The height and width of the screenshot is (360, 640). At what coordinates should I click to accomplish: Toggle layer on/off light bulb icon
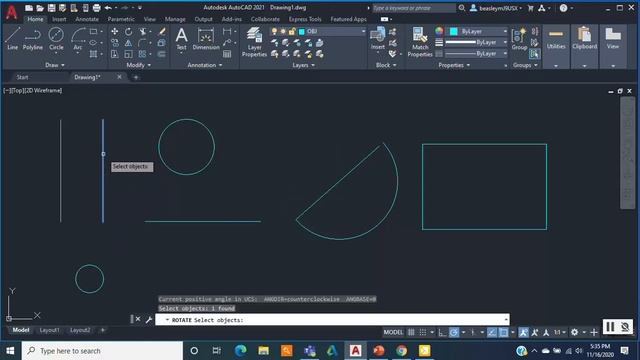pos(274,31)
